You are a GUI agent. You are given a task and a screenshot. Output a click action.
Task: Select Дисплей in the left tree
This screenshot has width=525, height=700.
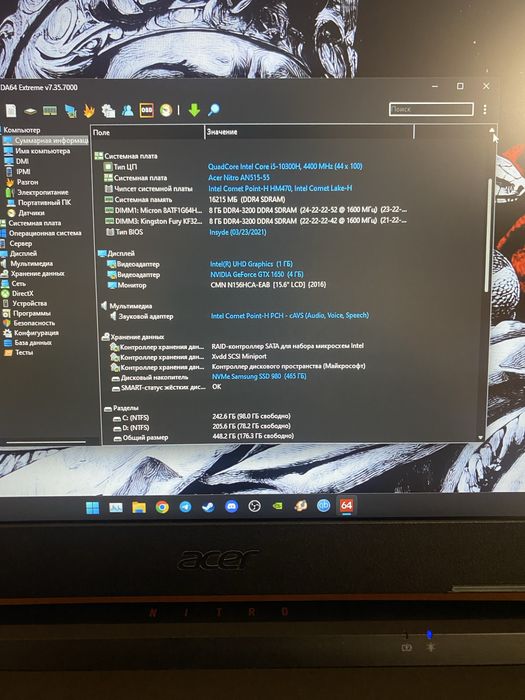(19, 254)
